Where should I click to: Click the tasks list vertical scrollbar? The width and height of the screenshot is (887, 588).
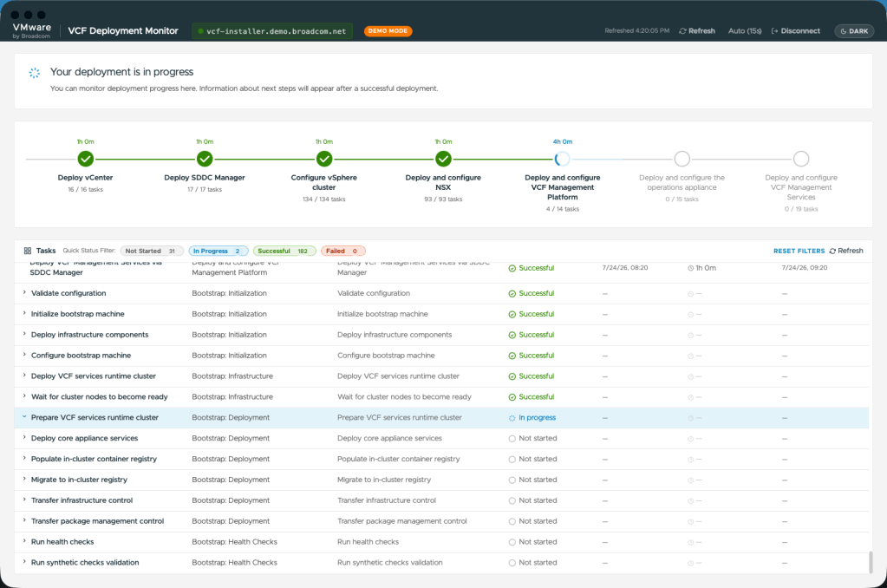pos(871,561)
